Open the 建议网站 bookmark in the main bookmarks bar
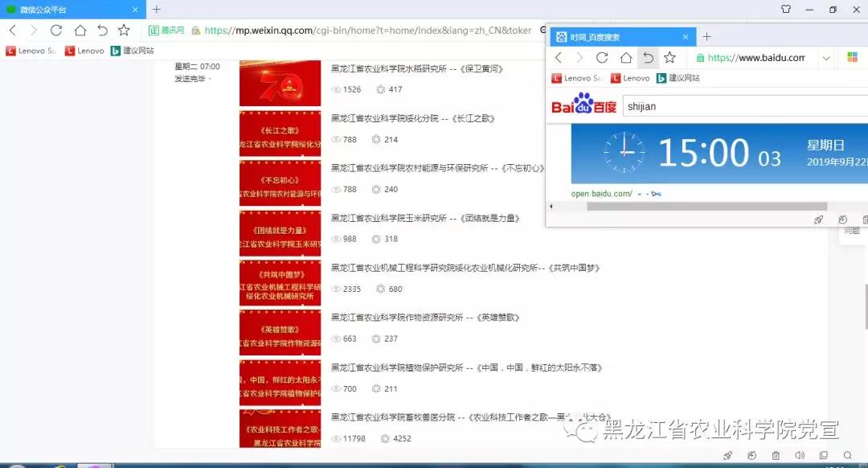Screen dimensions: 868x468 pyautogui.click(x=137, y=51)
